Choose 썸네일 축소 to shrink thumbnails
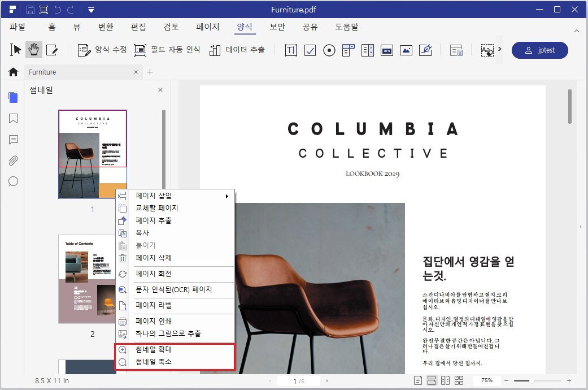The width and height of the screenshot is (588, 390). click(175, 362)
